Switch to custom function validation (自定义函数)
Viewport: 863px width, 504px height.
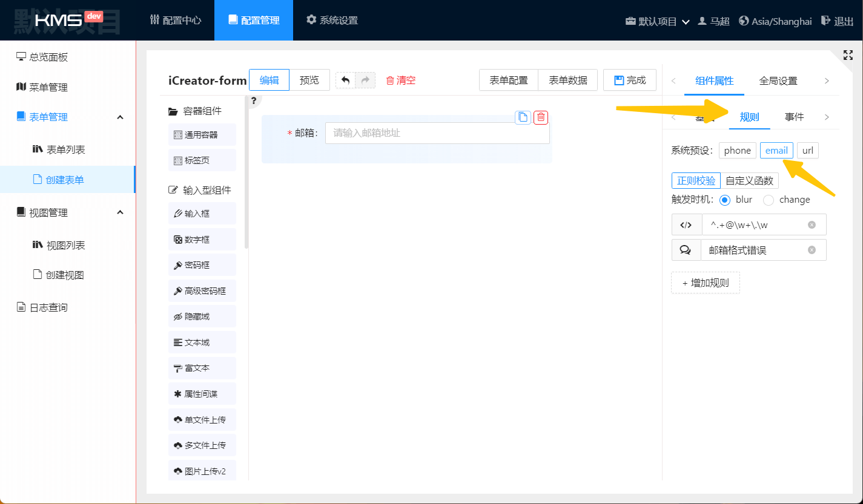tap(749, 181)
